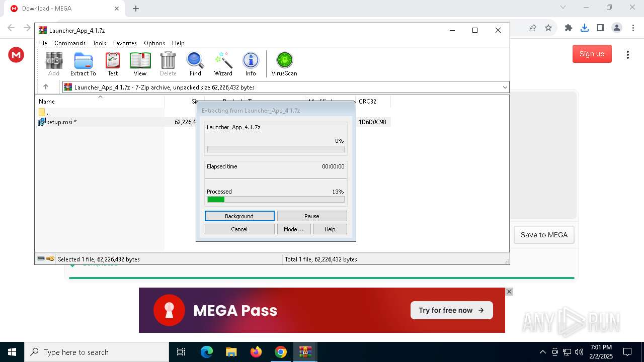Viewport: 644px width, 362px height.
Task: Show hidden system tray icons
Action: tap(542, 352)
